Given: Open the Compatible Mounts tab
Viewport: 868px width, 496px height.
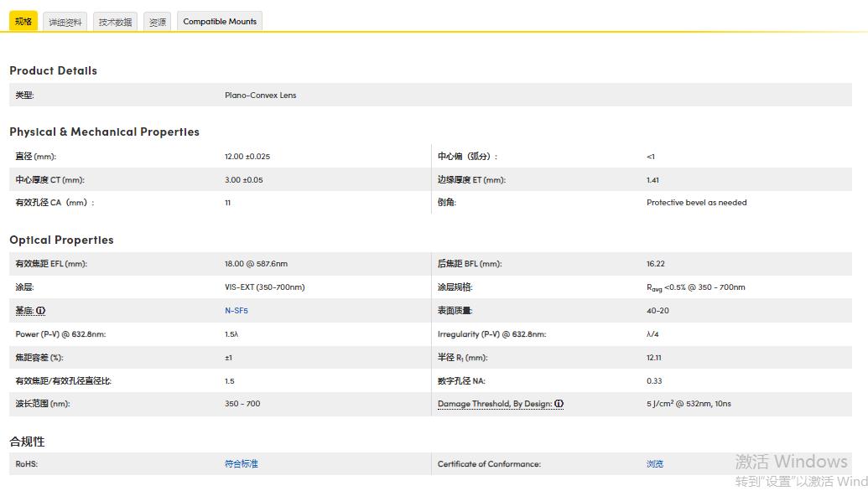Looking at the screenshot, I should 220,22.
